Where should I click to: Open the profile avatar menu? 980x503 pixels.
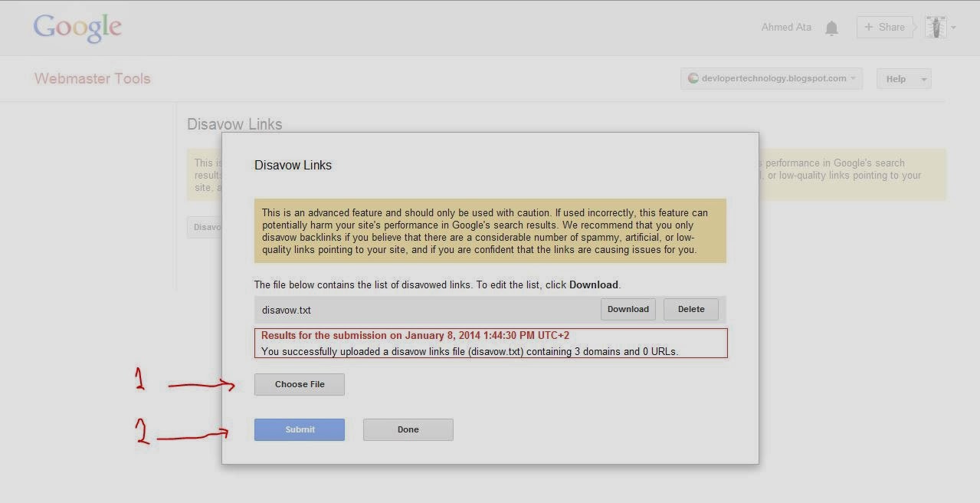tap(940, 28)
